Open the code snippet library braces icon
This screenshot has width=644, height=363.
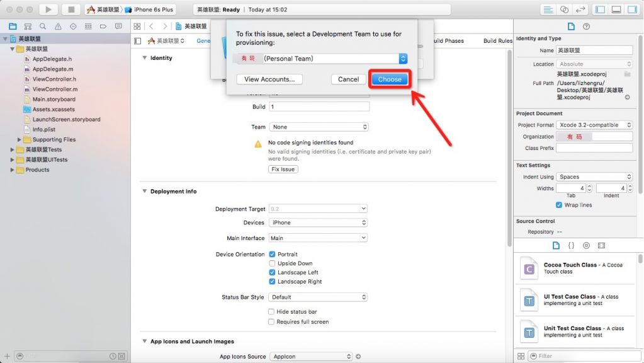coord(571,245)
